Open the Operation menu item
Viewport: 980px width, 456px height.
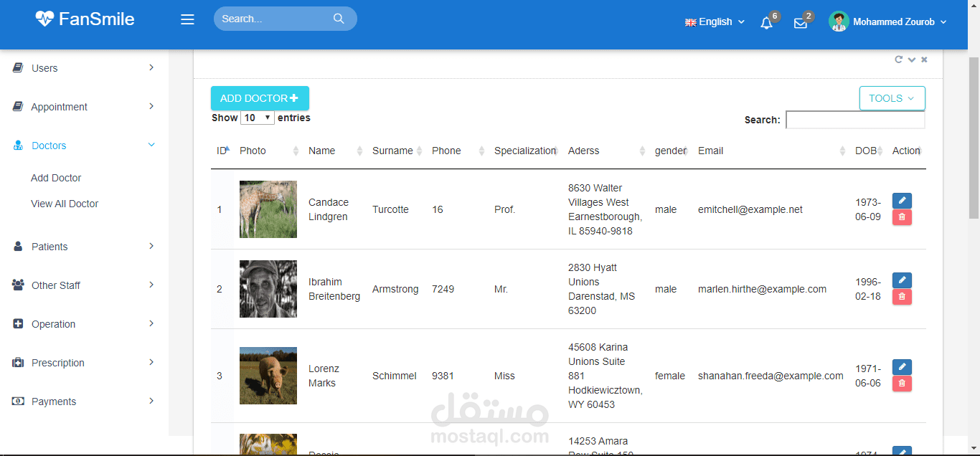tap(84, 324)
